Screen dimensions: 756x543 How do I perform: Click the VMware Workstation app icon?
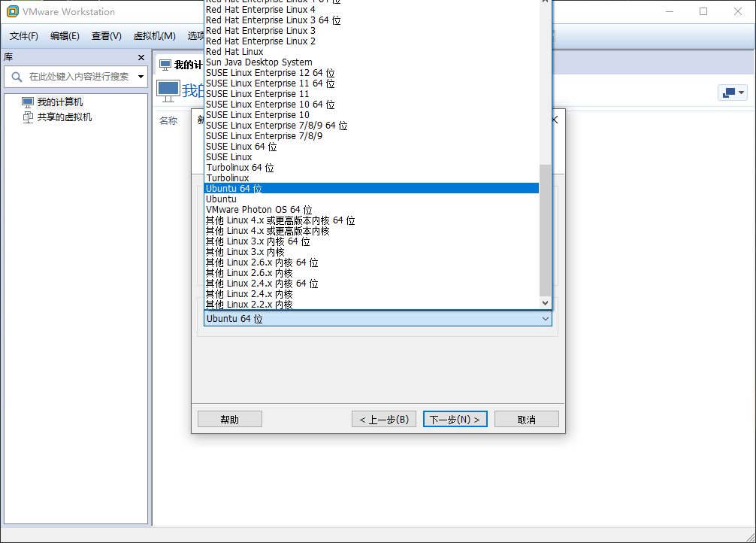13,11
